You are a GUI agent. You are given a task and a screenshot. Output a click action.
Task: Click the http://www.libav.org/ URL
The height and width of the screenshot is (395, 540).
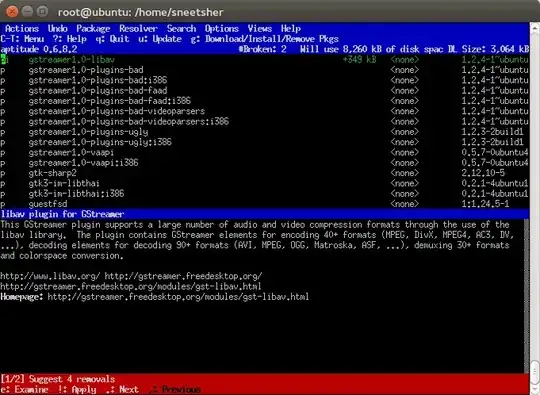pos(50,276)
